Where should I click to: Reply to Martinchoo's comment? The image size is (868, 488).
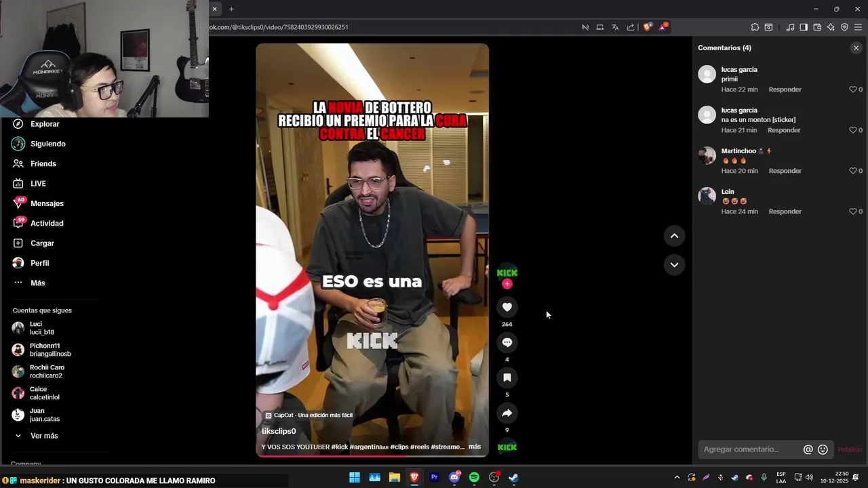pos(785,171)
